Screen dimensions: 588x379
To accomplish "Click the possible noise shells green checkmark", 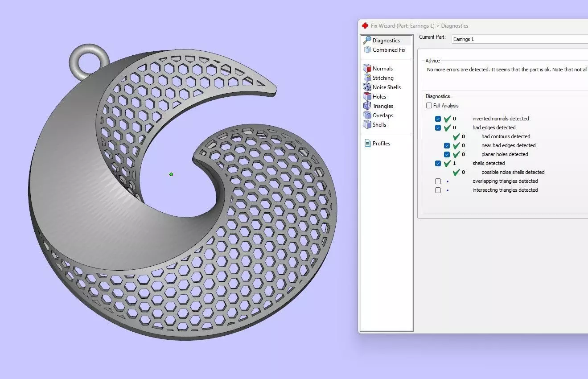I will 456,172.
